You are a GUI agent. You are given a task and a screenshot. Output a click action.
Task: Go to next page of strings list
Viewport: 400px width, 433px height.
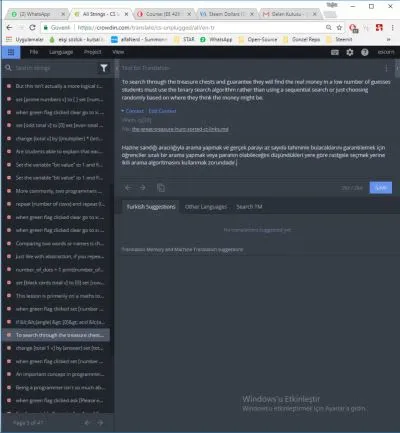pyautogui.click(x=100, y=423)
